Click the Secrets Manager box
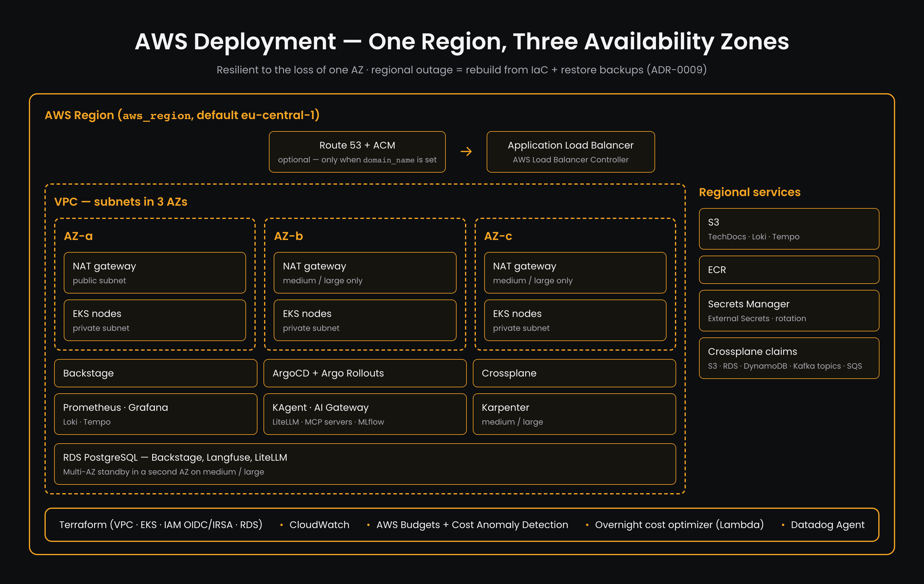Screen dimensions: 924x584 [789, 311]
